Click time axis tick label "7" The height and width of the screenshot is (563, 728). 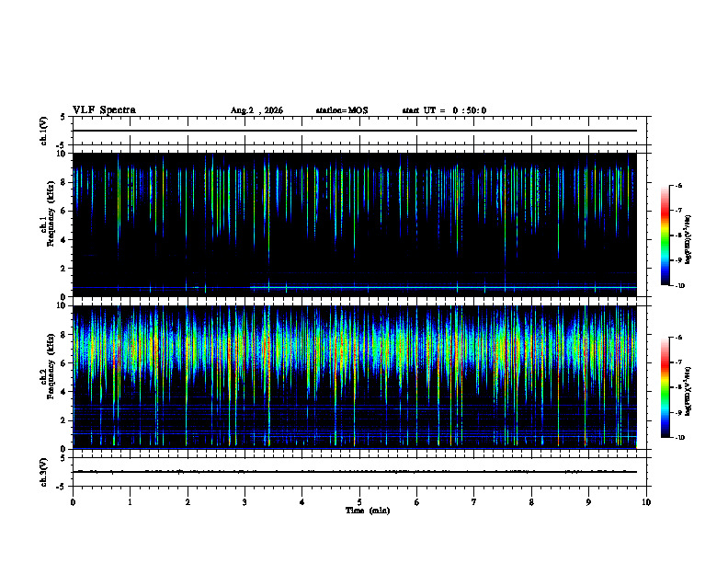tap(474, 502)
